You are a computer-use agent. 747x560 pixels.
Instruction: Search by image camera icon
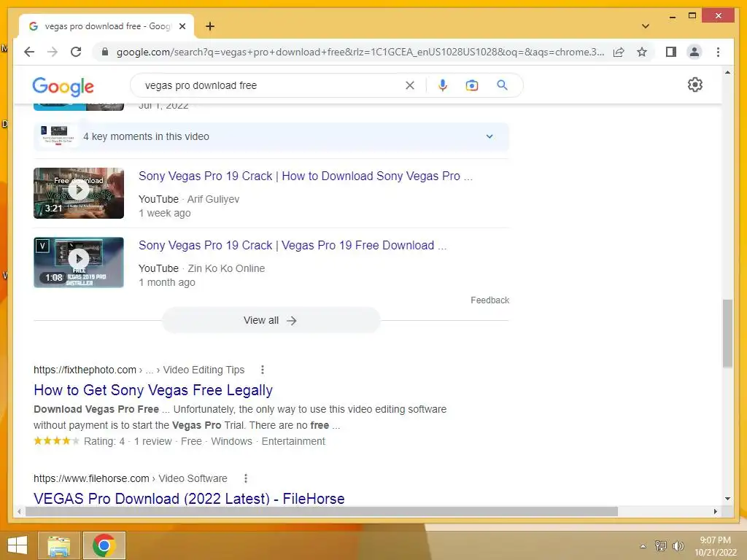click(x=472, y=85)
